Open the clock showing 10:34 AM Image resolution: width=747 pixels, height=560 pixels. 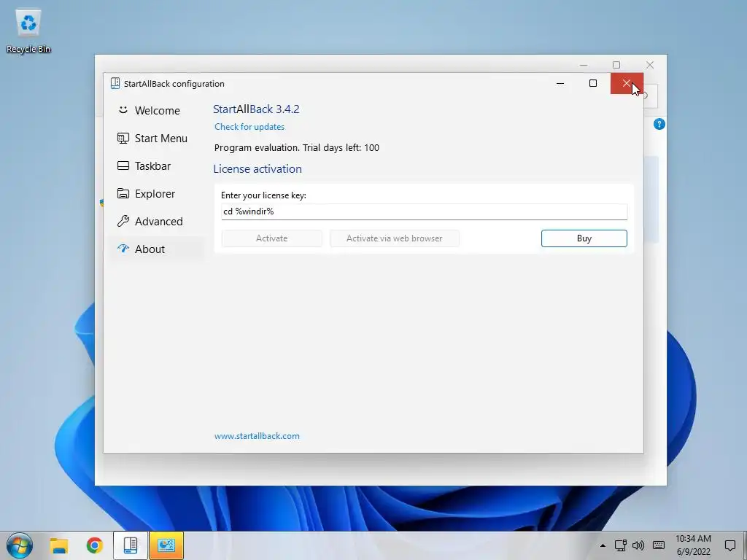[x=693, y=545]
